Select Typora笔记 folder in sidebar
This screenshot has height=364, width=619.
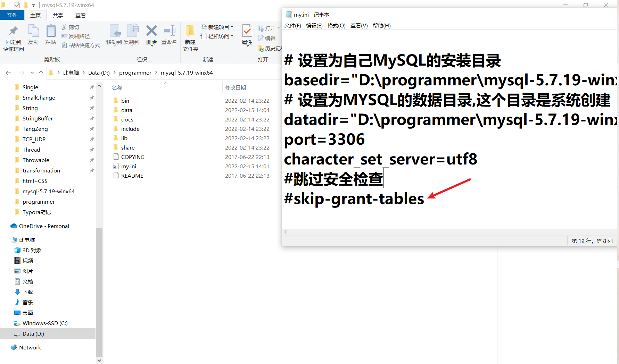pos(36,212)
